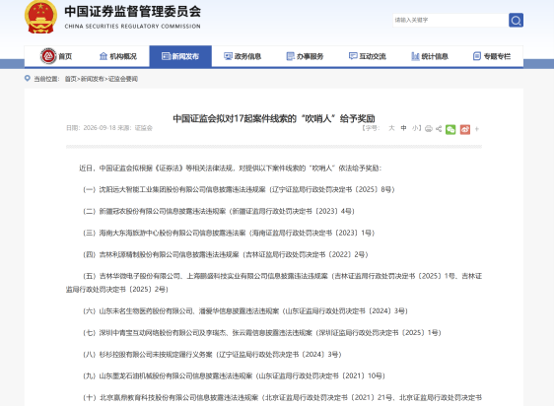
Task: Set font size to 中 (medium)
Action: click(x=403, y=128)
